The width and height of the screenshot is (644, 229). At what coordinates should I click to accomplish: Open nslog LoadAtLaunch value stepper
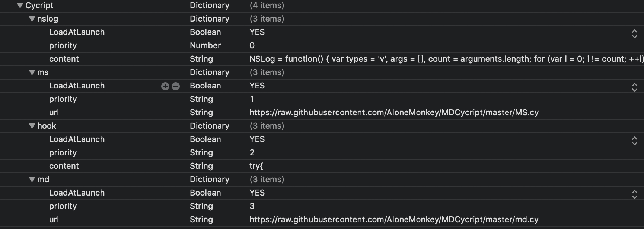(635, 33)
